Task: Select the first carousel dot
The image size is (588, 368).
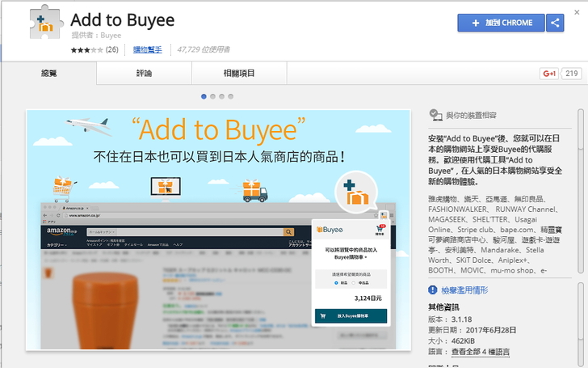Action: coord(204,96)
